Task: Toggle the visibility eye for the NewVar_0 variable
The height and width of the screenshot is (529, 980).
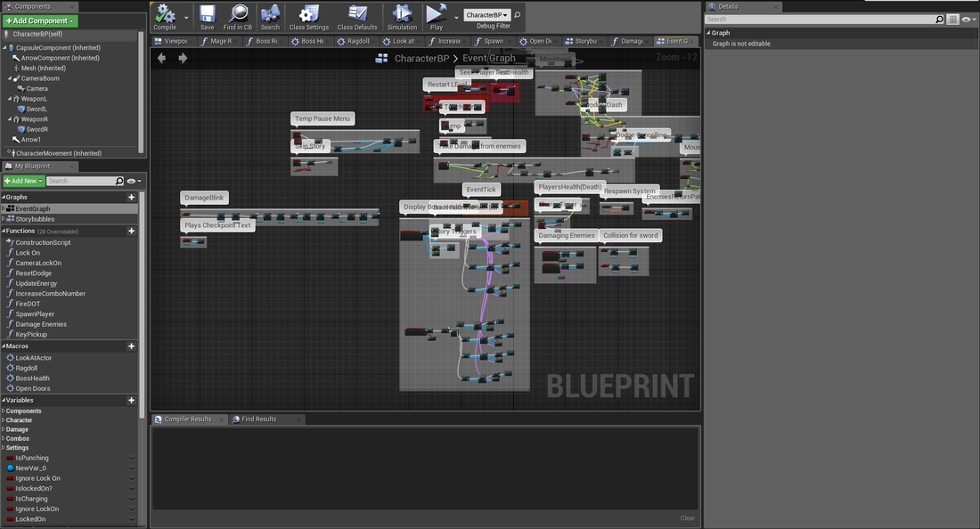Action: click(x=132, y=468)
